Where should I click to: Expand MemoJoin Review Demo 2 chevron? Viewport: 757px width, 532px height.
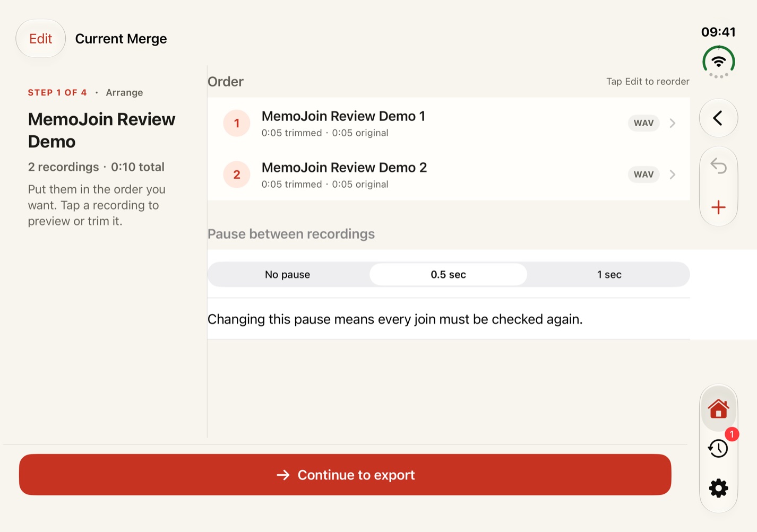click(x=673, y=175)
